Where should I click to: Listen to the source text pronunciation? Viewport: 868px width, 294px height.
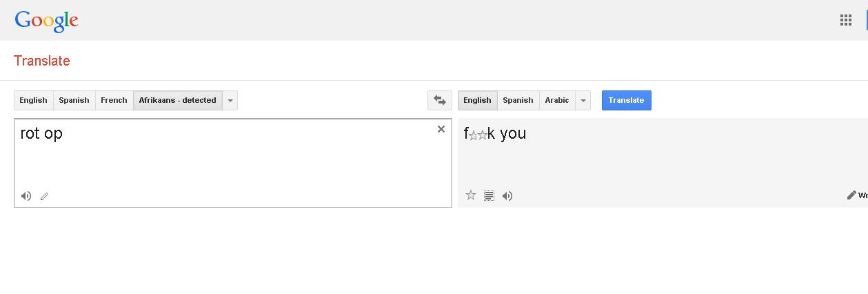26,196
